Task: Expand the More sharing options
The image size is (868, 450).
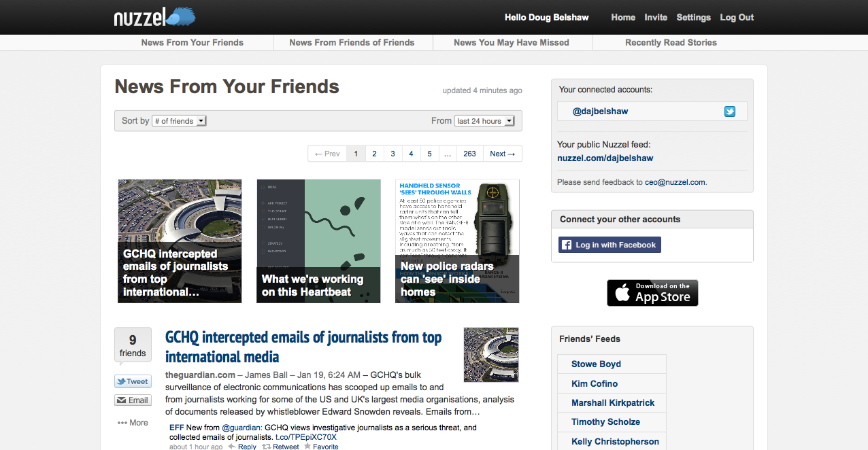Action: (133, 423)
